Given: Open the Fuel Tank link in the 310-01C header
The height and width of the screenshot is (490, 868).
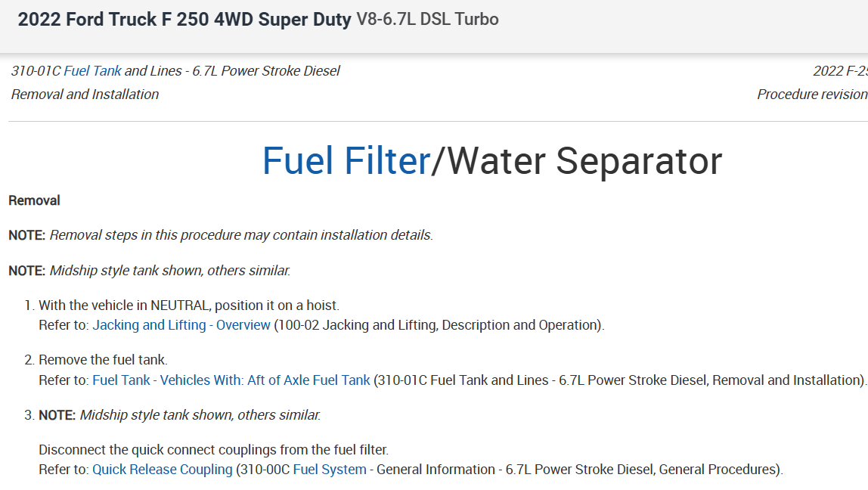Looking at the screenshot, I should tap(92, 71).
